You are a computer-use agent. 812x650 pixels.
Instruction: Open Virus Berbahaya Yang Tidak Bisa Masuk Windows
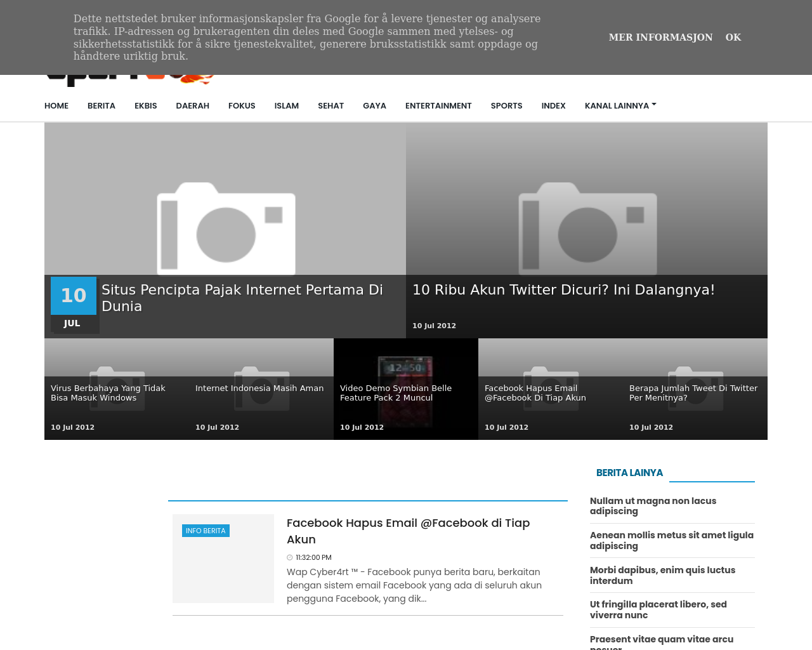pos(108,393)
